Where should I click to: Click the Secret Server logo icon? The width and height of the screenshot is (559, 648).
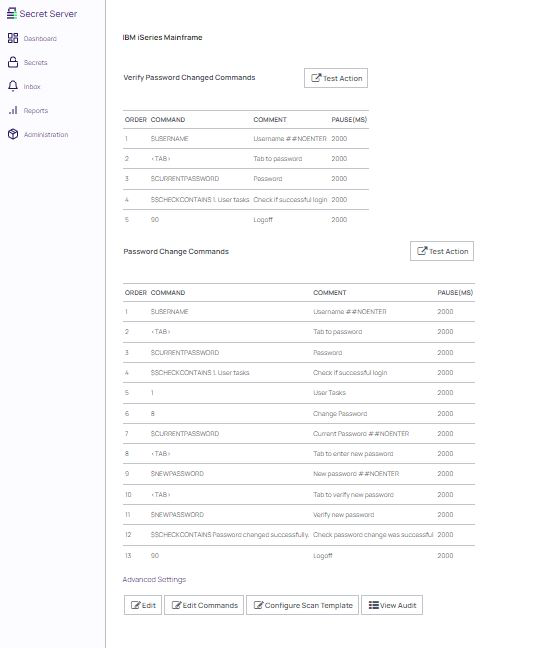coord(12,13)
